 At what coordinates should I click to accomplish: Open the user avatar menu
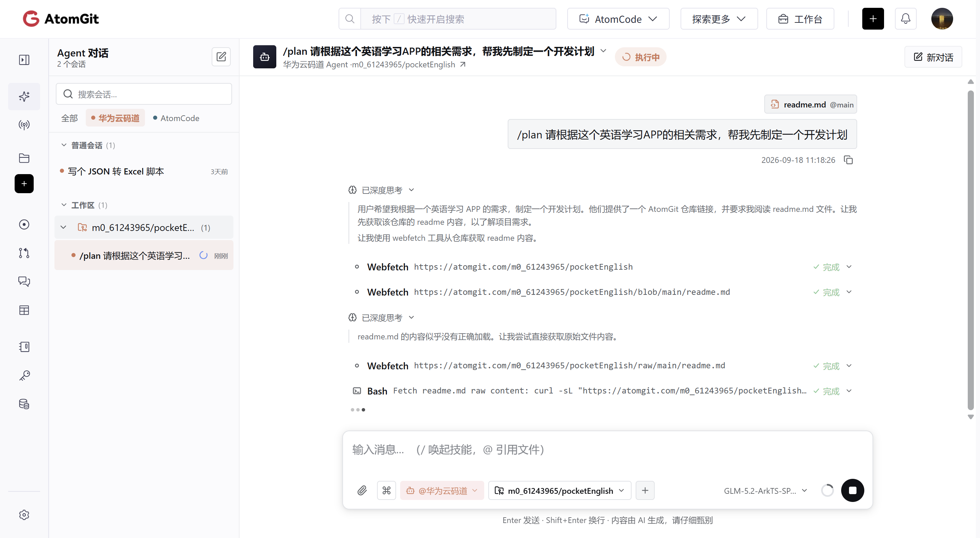(942, 19)
